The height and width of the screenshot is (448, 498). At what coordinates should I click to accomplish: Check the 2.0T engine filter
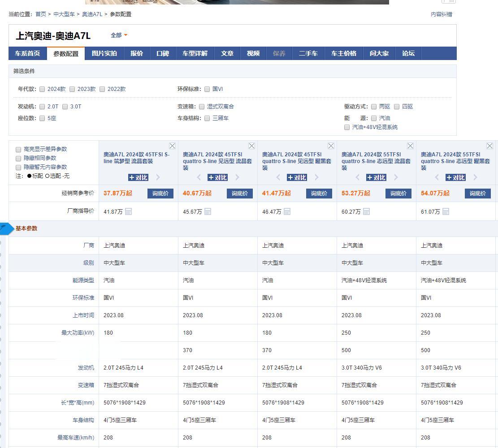(x=42, y=107)
